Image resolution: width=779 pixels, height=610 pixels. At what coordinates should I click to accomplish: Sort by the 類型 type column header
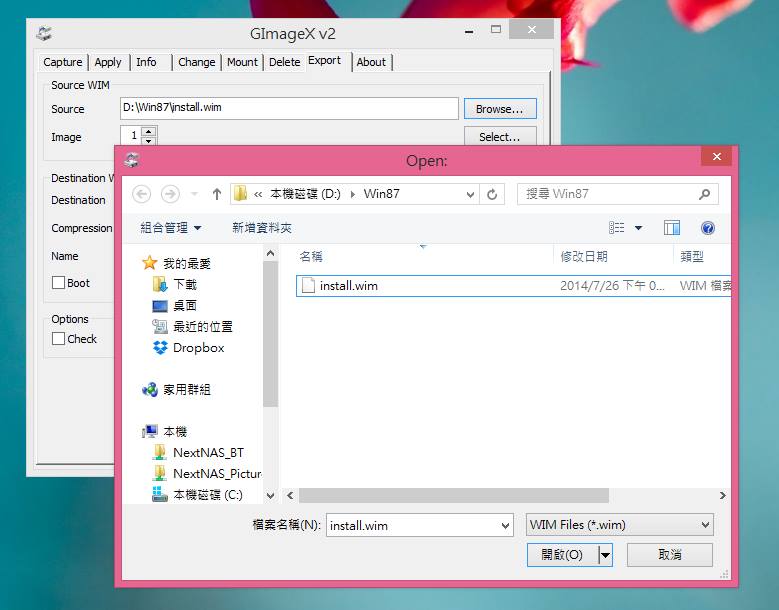pyautogui.click(x=692, y=257)
